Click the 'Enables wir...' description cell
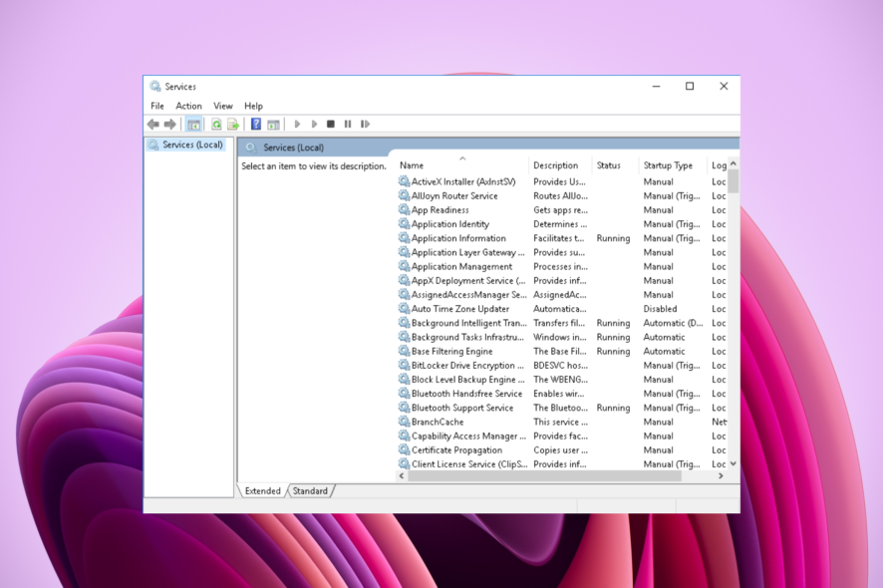 tap(559, 393)
